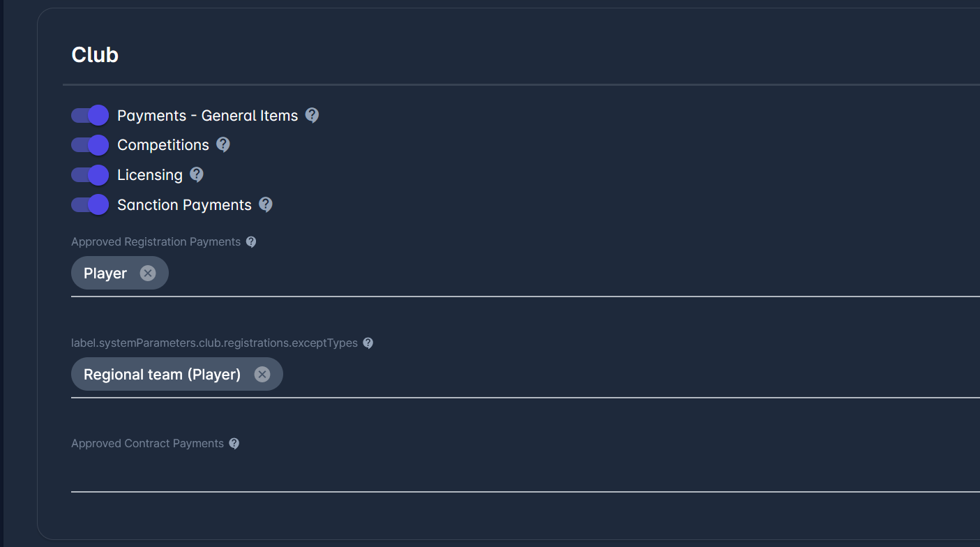Click the Sanction Payments help icon
Image resolution: width=980 pixels, height=547 pixels.
pos(266,204)
